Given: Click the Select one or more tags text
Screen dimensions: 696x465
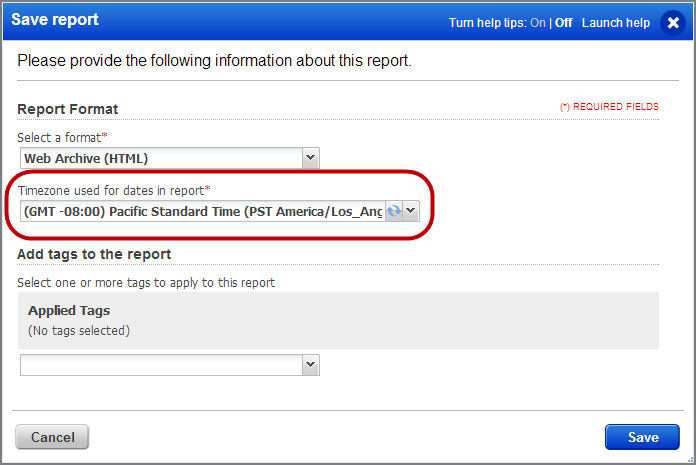Looking at the screenshot, I should pos(146,283).
